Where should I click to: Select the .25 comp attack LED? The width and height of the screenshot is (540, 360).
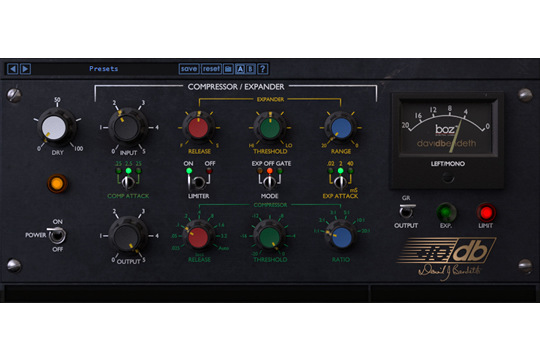(x=118, y=171)
